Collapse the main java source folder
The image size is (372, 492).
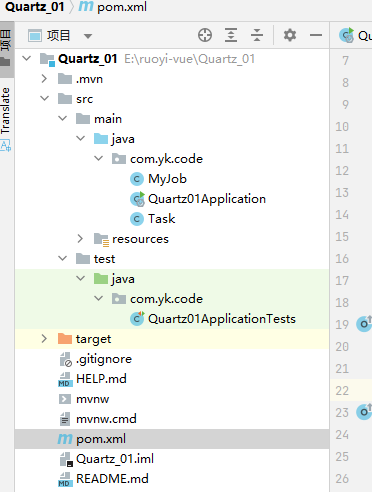pyautogui.click(x=80, y=139)
